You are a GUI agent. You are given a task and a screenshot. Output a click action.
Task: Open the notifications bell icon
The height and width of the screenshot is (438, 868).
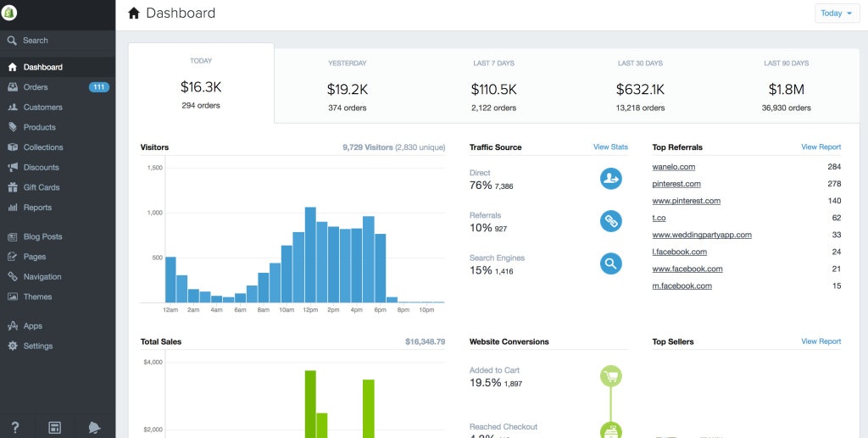click(95, 427)
